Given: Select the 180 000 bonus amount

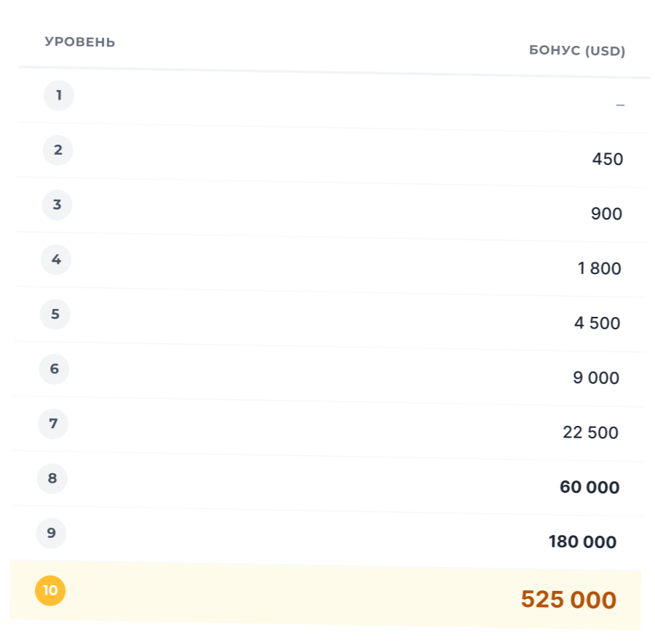Looking at the screenshot, I should point(583,542).
